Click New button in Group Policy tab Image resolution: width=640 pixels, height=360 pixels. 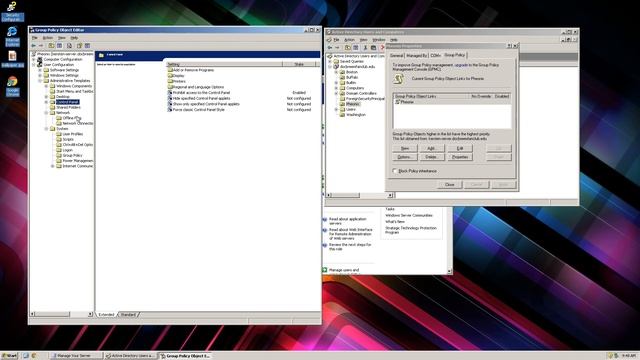[405, 149]
